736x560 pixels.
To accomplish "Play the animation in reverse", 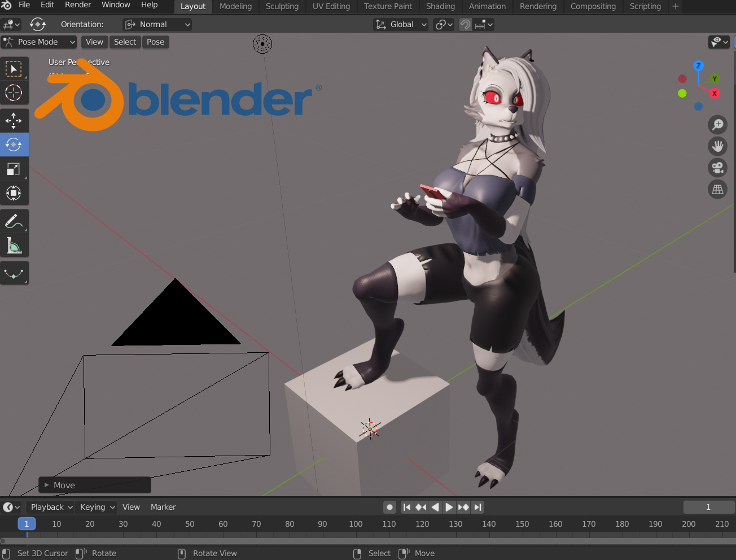I will [435, 507].
